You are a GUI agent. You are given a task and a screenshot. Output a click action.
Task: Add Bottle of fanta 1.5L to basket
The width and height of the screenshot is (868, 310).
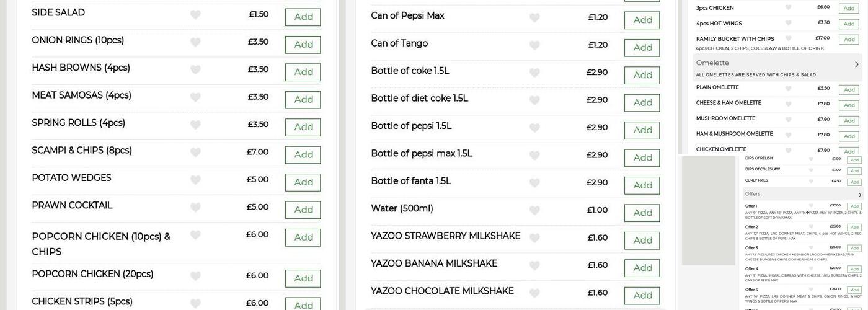pyautogui.click(x=642, y=185)
